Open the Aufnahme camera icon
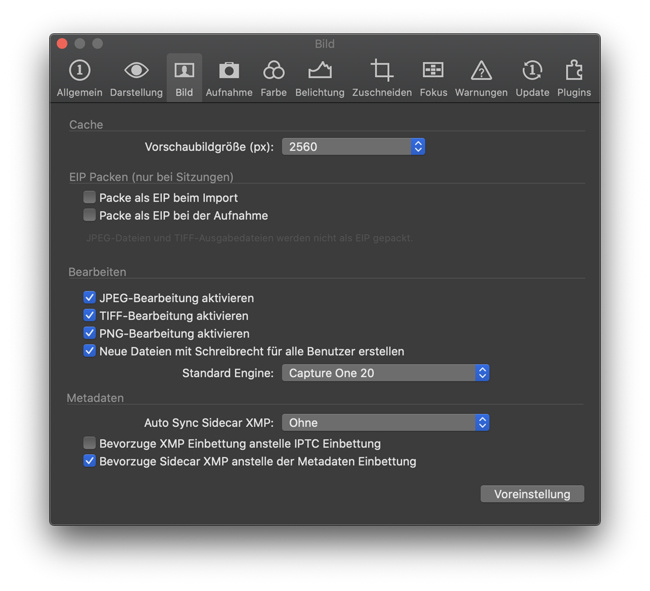 pyautogui.click(x=229, y=71)
